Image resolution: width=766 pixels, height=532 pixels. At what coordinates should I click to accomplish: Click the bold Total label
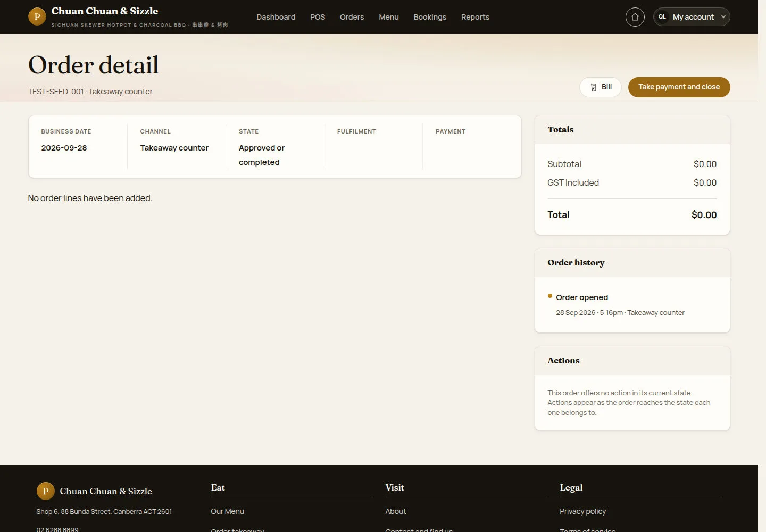pyautogui.click(x=559, y=215)
